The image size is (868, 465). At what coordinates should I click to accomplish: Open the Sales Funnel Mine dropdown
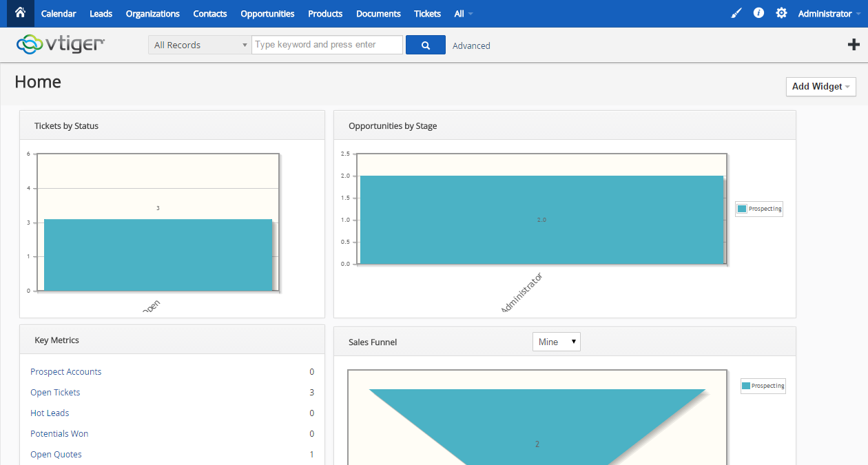point(557,342)
